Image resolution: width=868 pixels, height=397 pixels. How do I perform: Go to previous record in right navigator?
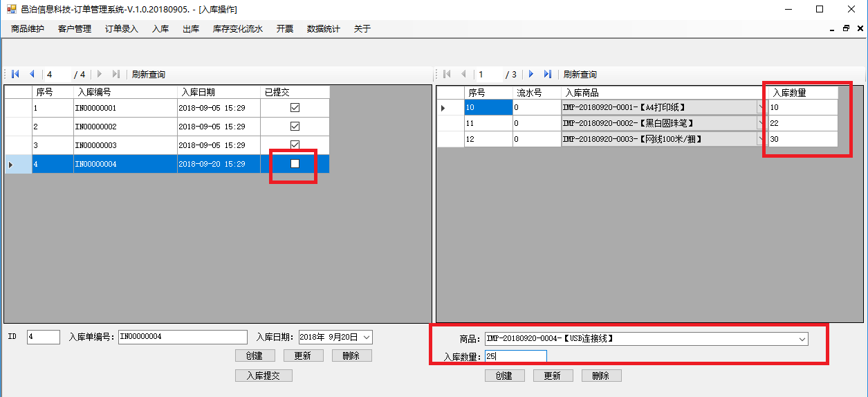(x=463, y=74)
